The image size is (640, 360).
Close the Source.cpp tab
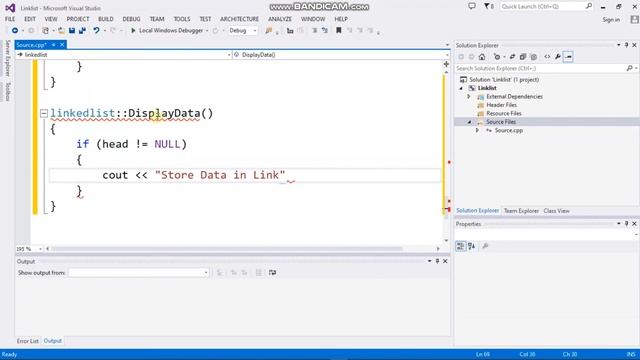[x=62, y=45]
